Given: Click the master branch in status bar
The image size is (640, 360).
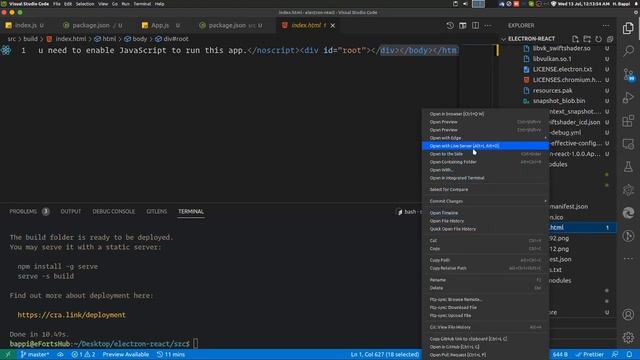Looking at the screenshot, I should 35,354.
